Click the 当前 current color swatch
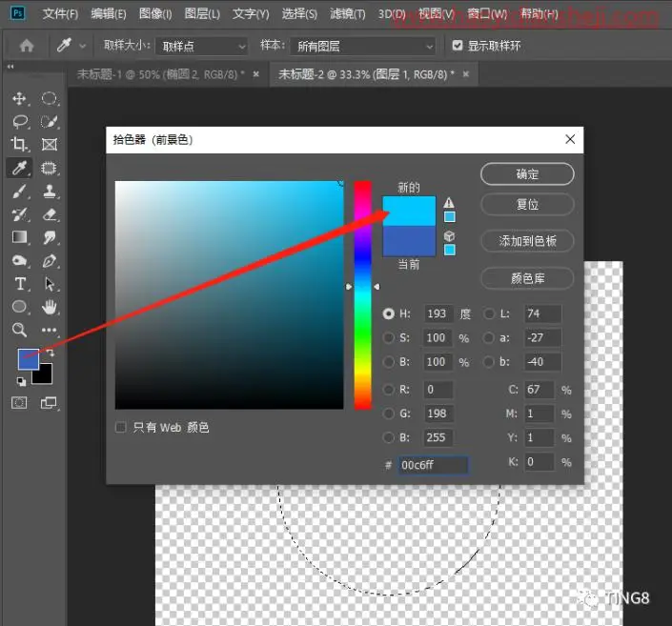Viewport: 672px width, 626px height. [x=409, y=241]
